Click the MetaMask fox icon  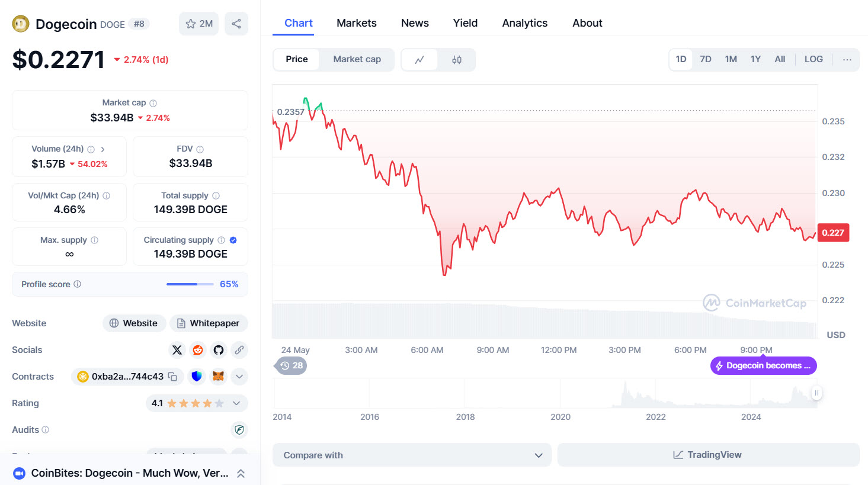[219, 377]
